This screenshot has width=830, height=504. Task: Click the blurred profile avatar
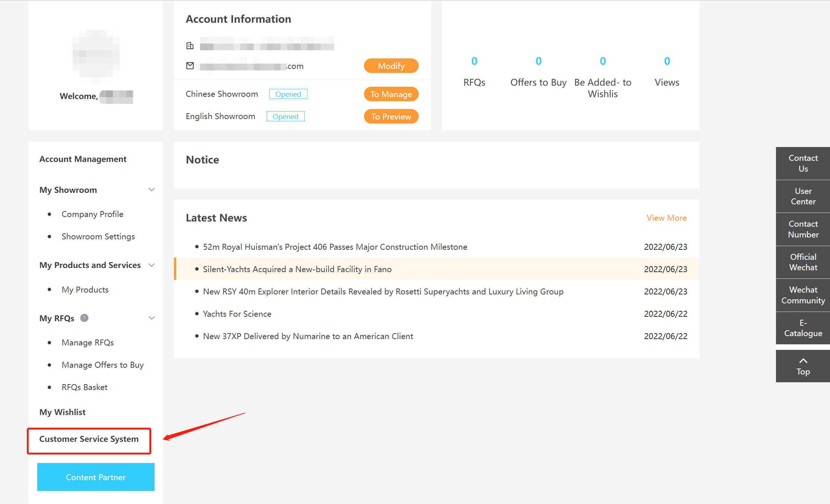[x=96, y=57]
